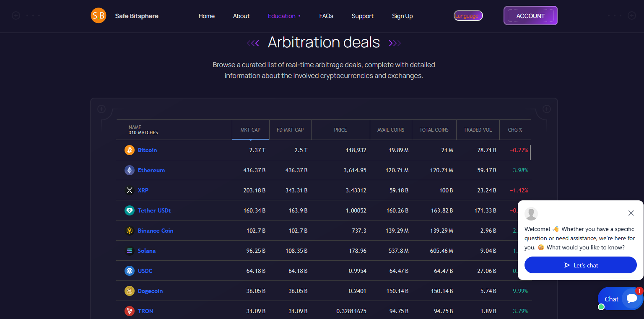Open the Language selector

point(468,16)
